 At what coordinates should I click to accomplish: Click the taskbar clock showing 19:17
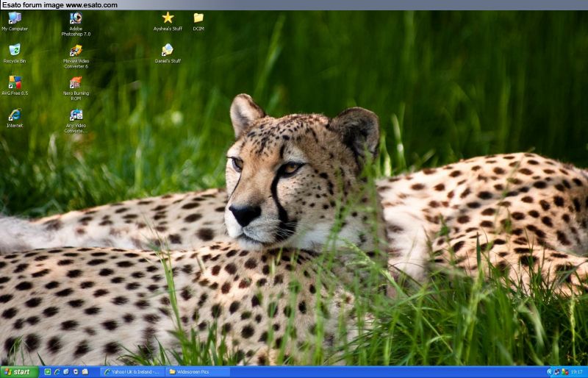tap(577, 372)
